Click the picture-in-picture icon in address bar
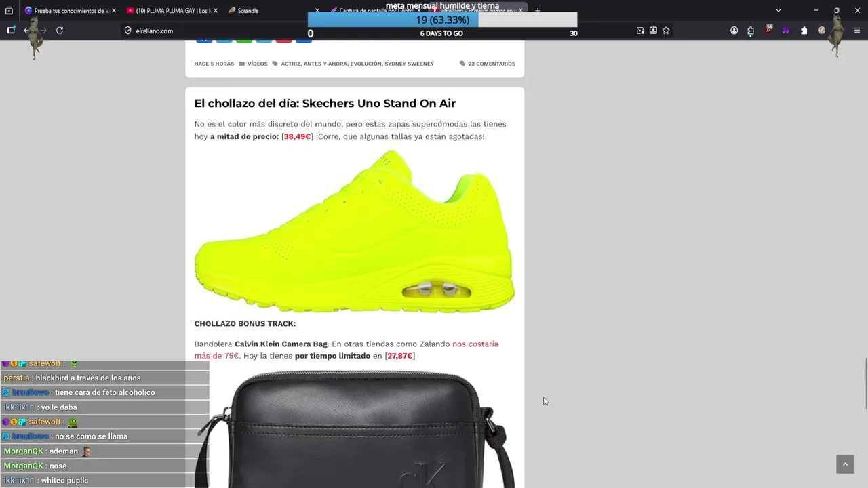Image resolution: width=868 pixels, height=488 pixels. click(x=640, y=30)
